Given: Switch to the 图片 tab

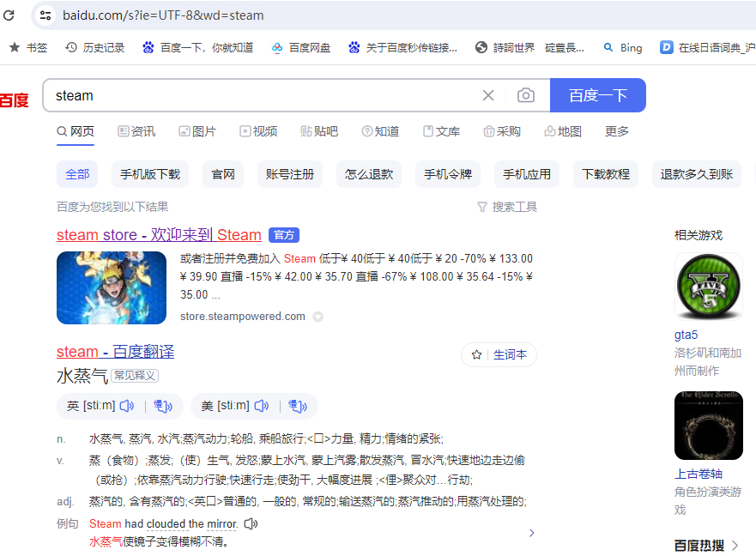Looking at the screenshot, I should point(197,131).
